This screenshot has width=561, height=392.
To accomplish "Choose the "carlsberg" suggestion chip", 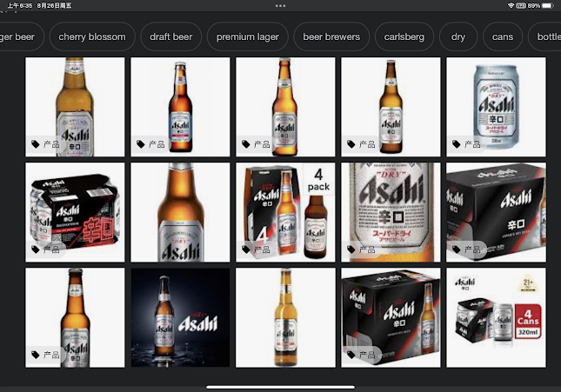I will (404, 37).
